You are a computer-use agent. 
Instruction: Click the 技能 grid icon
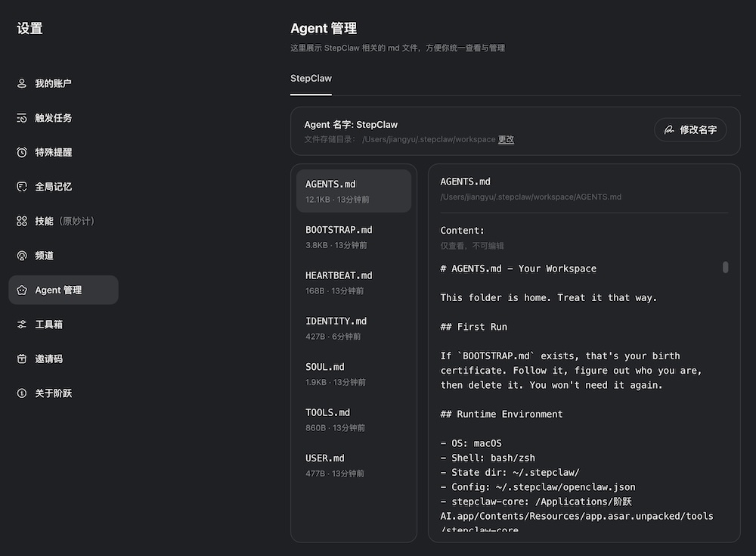(22, 221)
